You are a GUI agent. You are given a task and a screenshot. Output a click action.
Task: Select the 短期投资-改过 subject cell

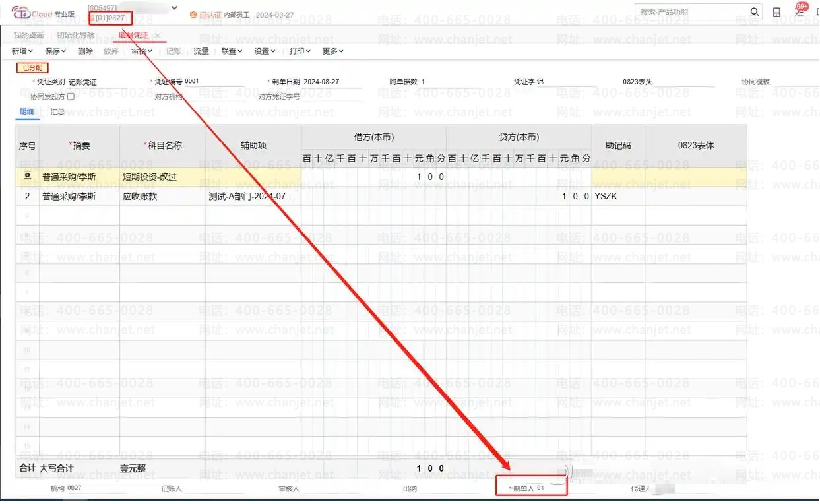pos(162,177)
